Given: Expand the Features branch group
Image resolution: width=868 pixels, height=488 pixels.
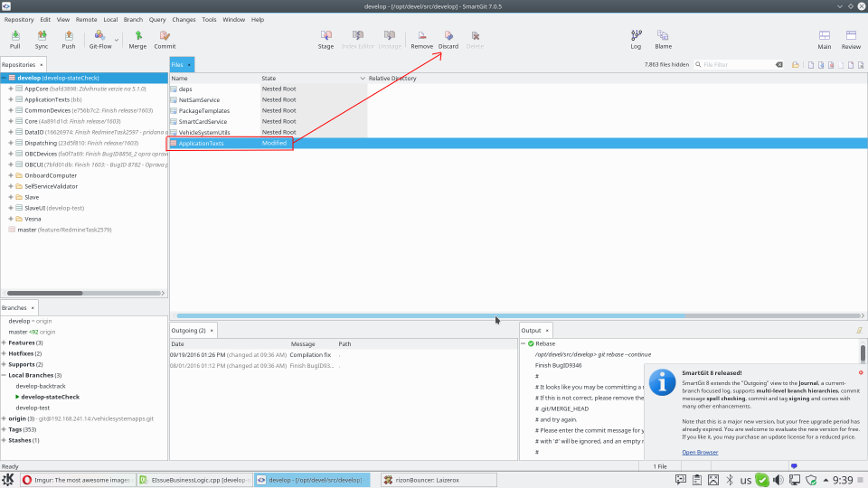Looking at the screenshot, I should coord(5,343).
